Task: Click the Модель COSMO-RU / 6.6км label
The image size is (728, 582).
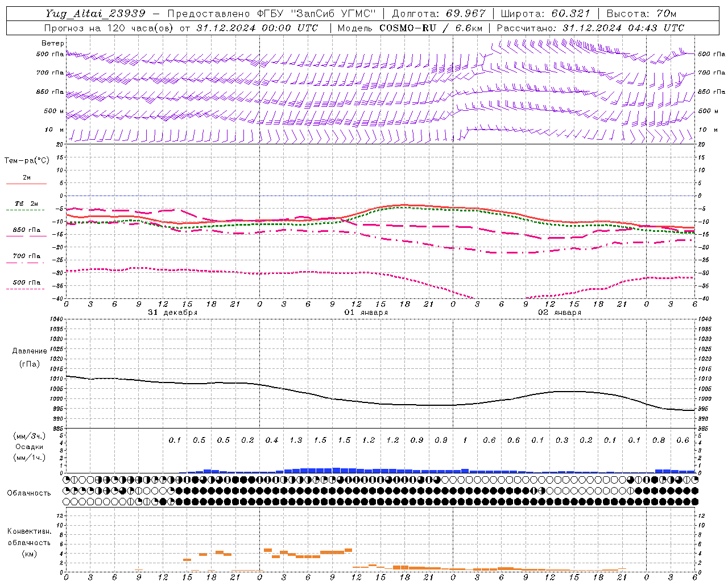Action: [x=410, y=28]
